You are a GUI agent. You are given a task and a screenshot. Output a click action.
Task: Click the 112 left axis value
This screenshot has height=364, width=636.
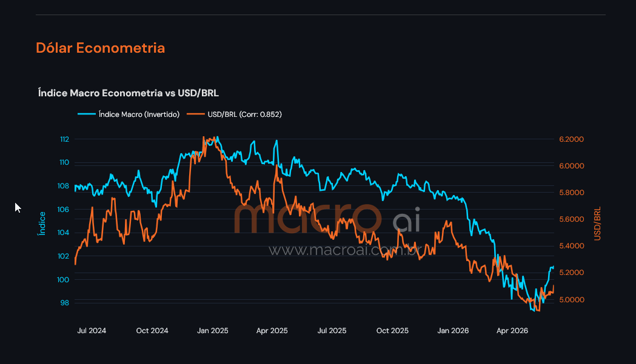64,139
